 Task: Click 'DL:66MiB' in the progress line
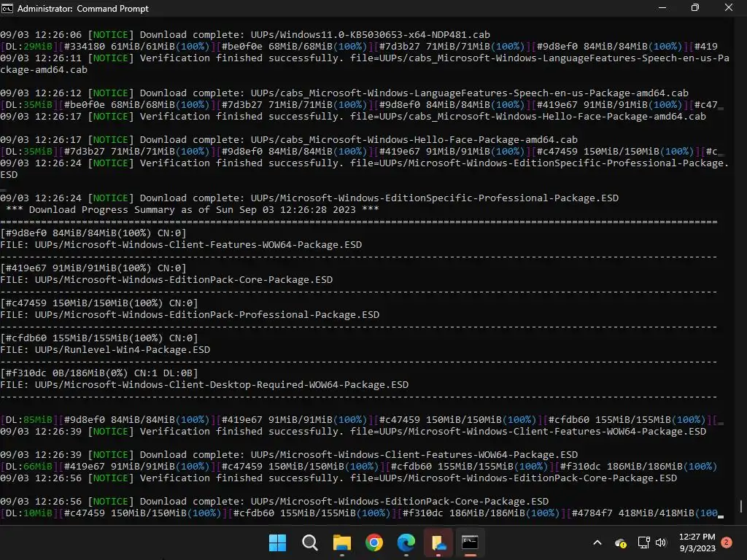pyautogui.click(x=29, y=466)
